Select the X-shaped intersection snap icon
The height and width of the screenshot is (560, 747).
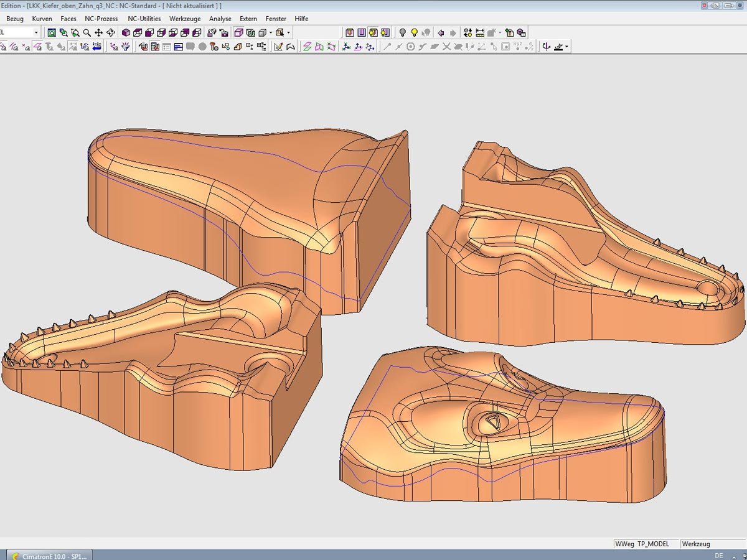(x=446, y=46)
